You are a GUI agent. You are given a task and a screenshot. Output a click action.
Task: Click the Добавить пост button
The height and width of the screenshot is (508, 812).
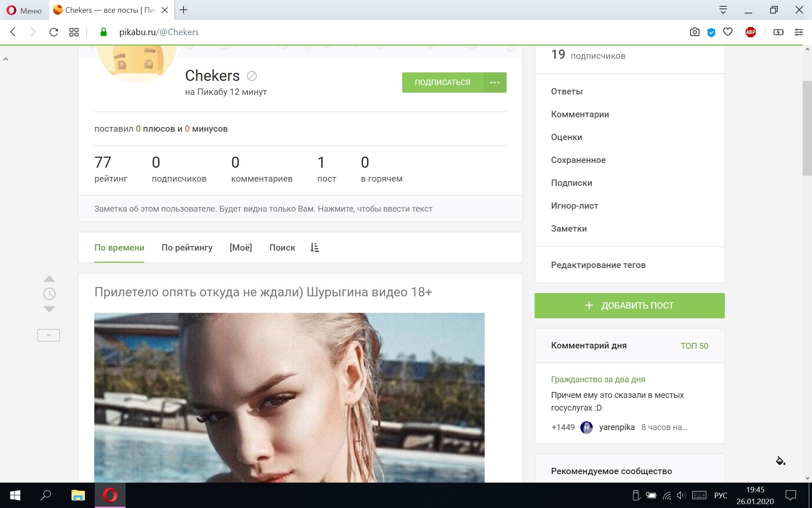point(629,306)
